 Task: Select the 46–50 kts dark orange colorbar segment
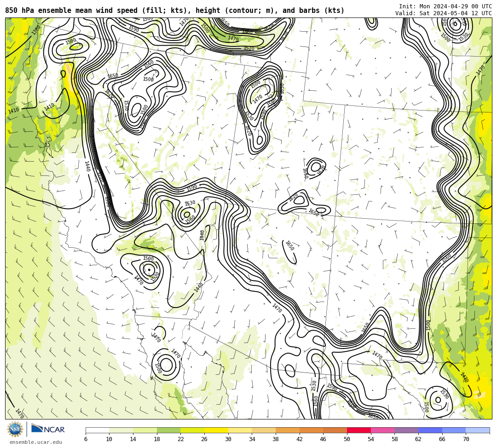(335, 430)
